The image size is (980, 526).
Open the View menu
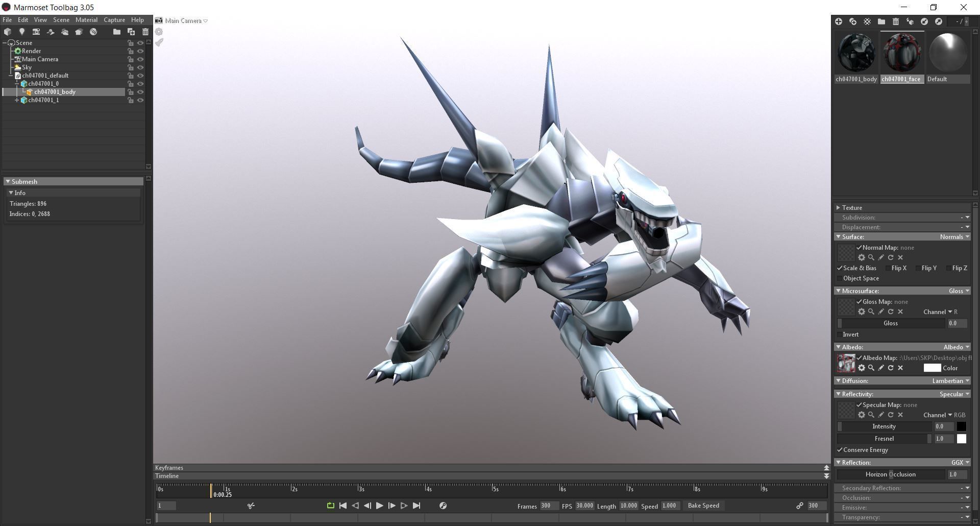tap(40, 20)
